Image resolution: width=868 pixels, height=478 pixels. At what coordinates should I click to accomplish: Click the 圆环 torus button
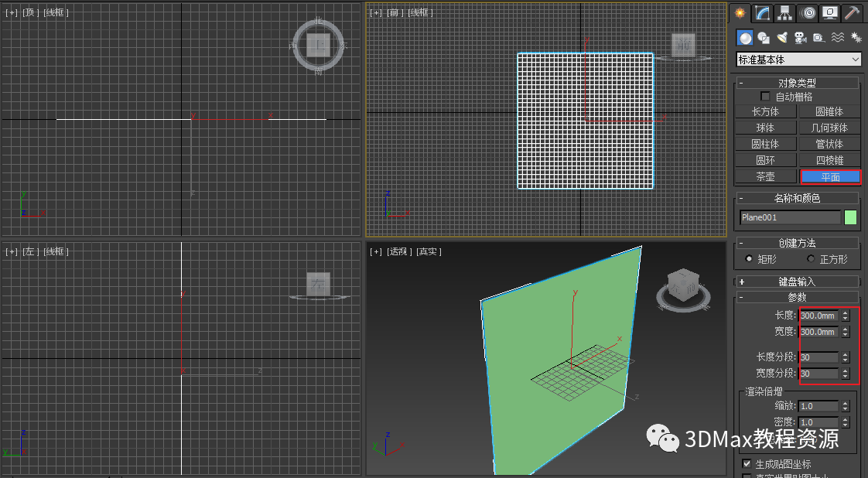(x=766, y=160)
